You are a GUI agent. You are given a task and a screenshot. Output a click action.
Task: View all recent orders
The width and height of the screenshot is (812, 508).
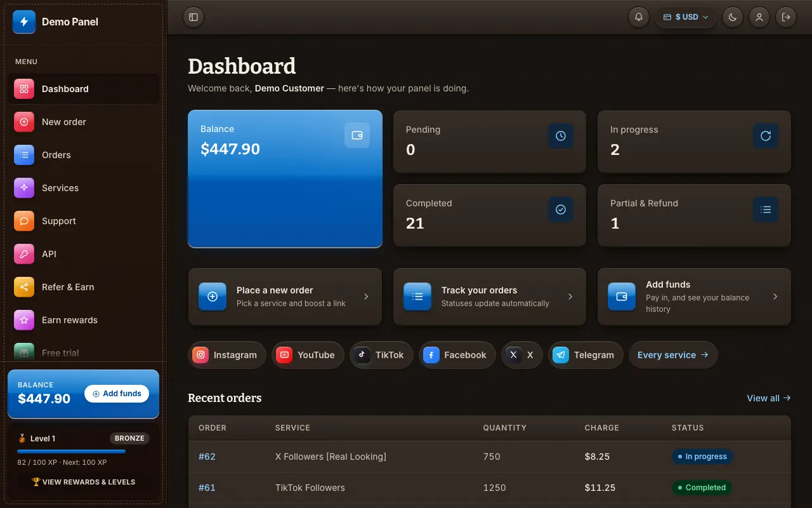coord(769,398)
